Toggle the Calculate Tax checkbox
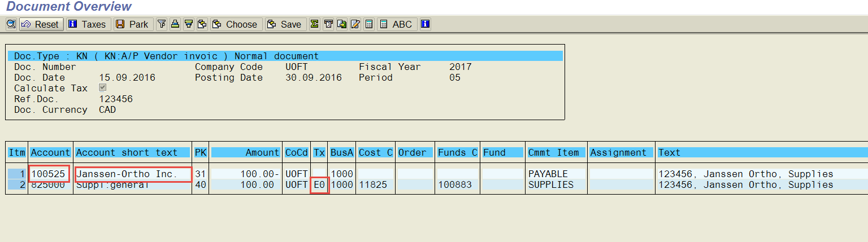 click(102, 87)
